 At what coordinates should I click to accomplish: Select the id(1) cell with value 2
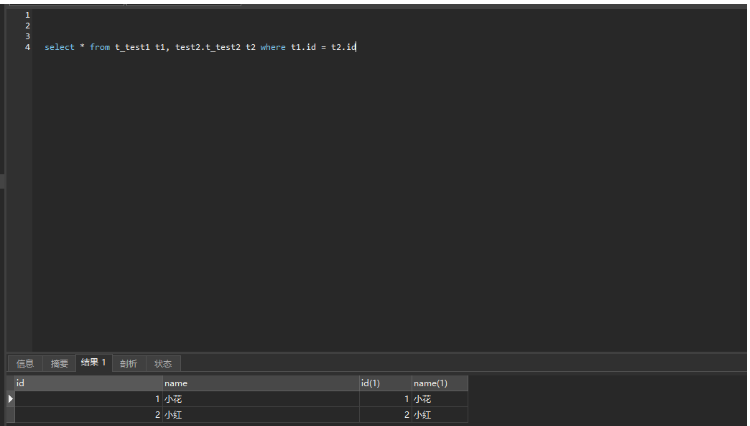(386, 415)
